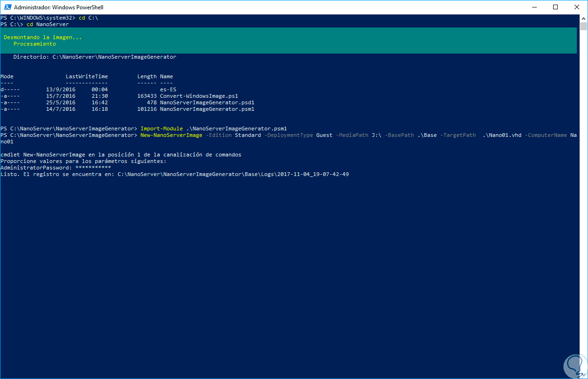Screen dimensions: 588x379
Task: Click the 'Procesamiento' status line
Action: (34, 44)
